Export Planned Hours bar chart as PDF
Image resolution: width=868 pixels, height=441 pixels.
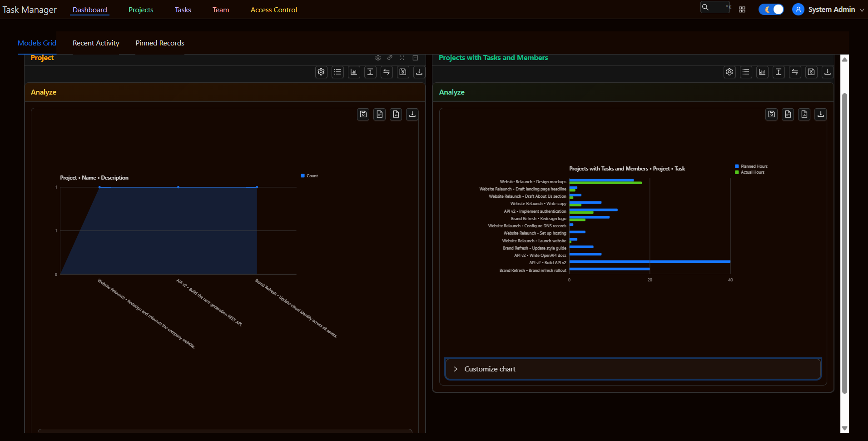(804, 114)
